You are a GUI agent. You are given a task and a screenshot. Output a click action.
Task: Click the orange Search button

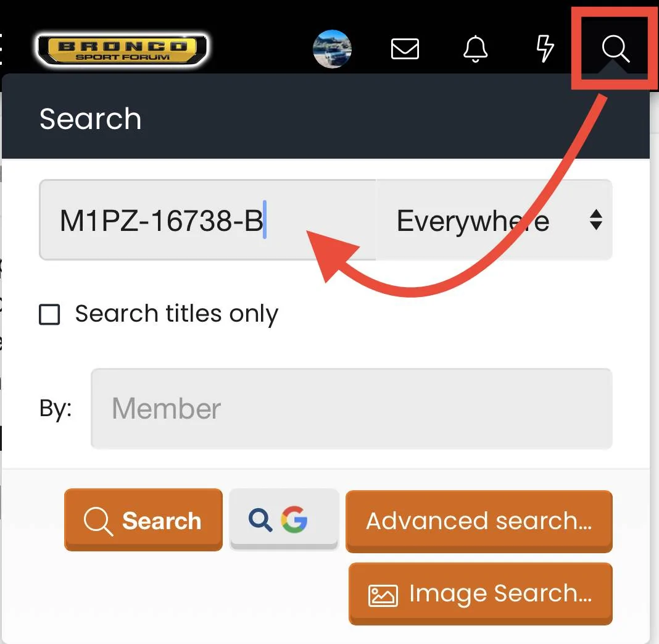pyautogui.click(x=143, y=520)
